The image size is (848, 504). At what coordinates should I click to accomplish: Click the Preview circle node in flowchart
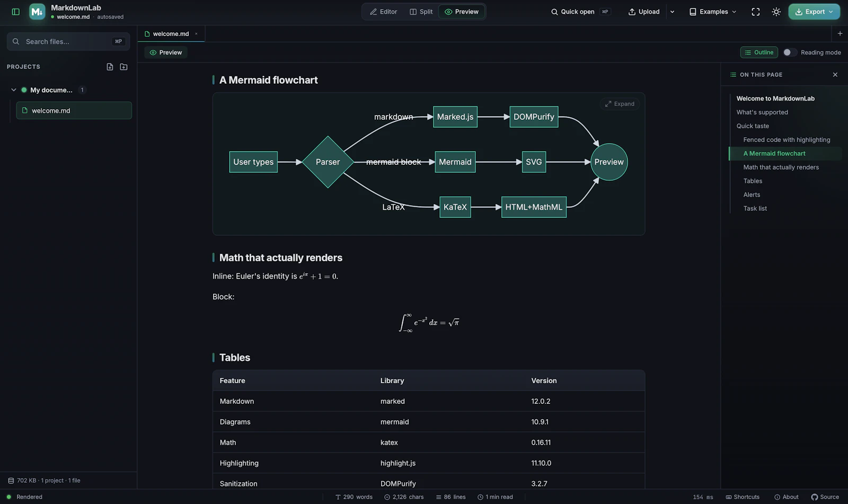[609, 162]
